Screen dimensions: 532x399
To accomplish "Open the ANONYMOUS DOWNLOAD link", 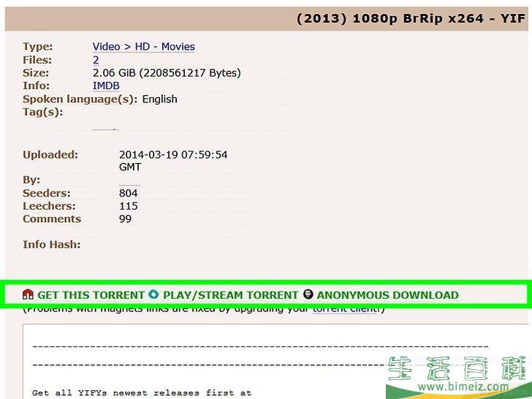I will click(388, 294).
